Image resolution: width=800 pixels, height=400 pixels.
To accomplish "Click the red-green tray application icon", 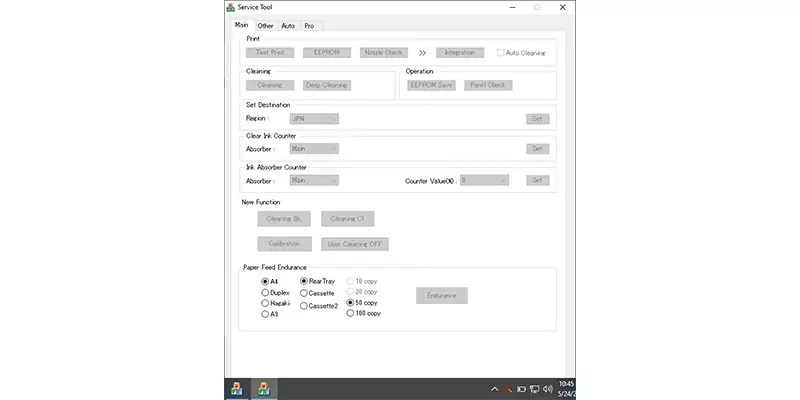I will (508, 389).
